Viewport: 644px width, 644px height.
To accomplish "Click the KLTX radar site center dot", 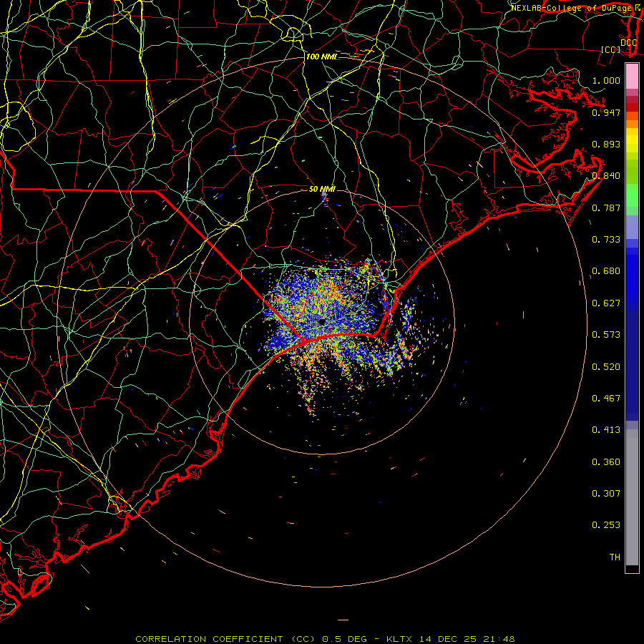I will pos(322,322).
